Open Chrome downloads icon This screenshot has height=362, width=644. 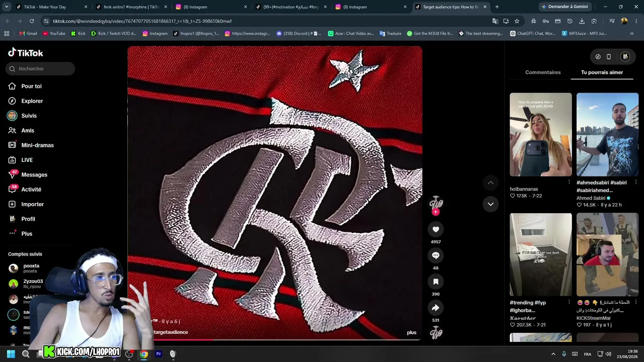(582, 21)
